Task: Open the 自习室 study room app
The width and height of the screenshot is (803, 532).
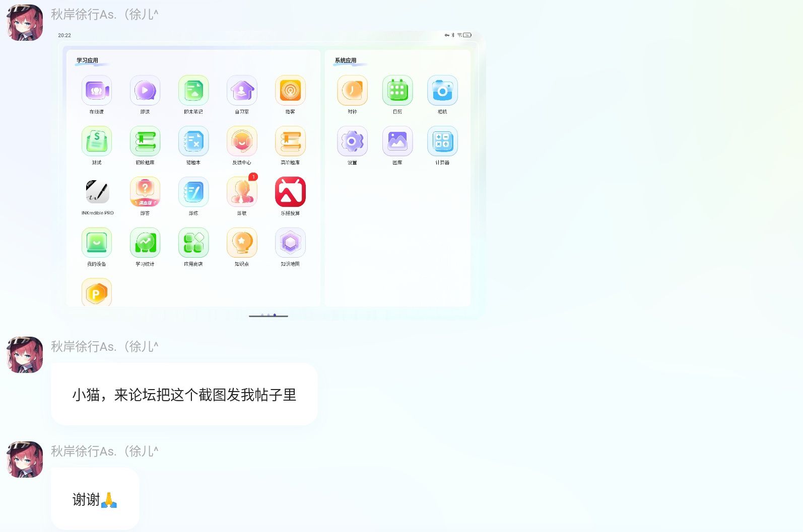Action: coord(242,91)
